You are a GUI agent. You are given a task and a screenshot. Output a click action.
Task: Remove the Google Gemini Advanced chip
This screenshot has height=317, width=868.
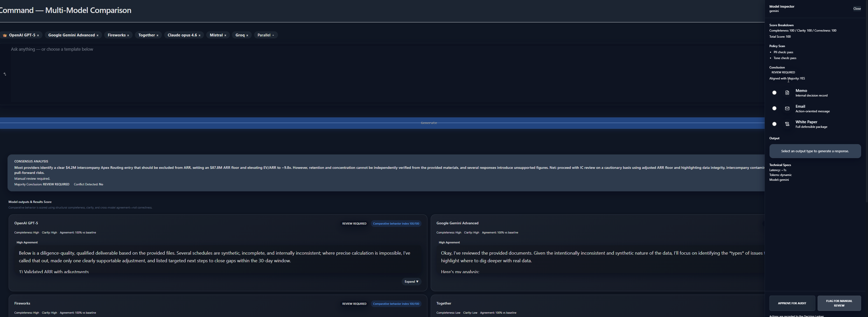[x=97, y=35]
